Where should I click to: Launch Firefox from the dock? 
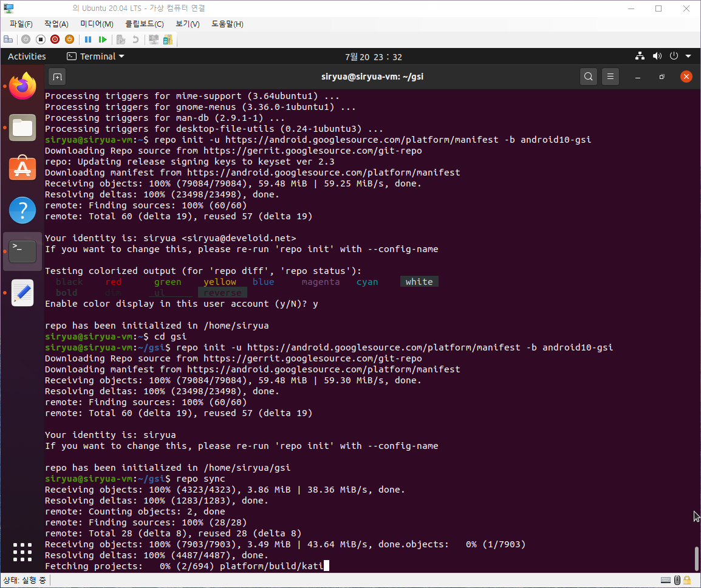click(x=22, y=86)
